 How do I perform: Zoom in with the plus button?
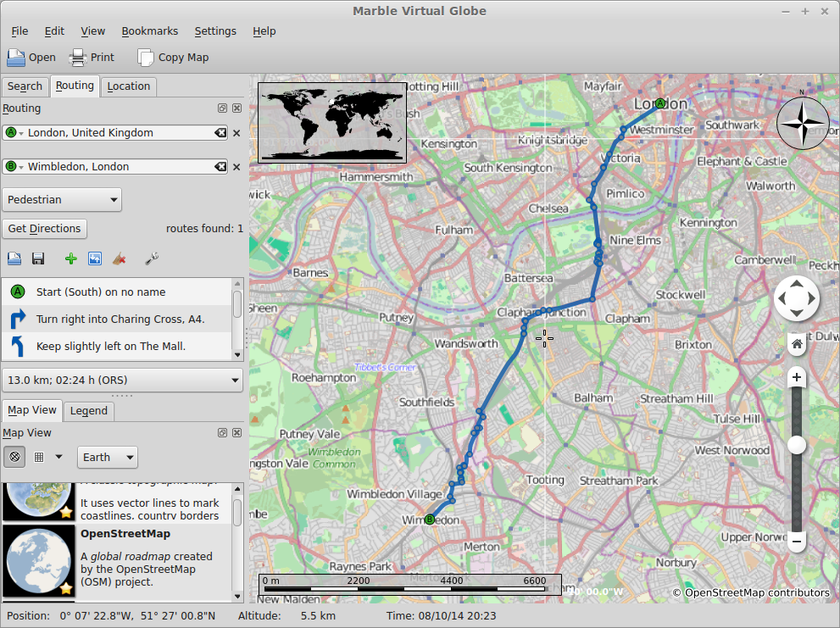[x=797, y=377]
